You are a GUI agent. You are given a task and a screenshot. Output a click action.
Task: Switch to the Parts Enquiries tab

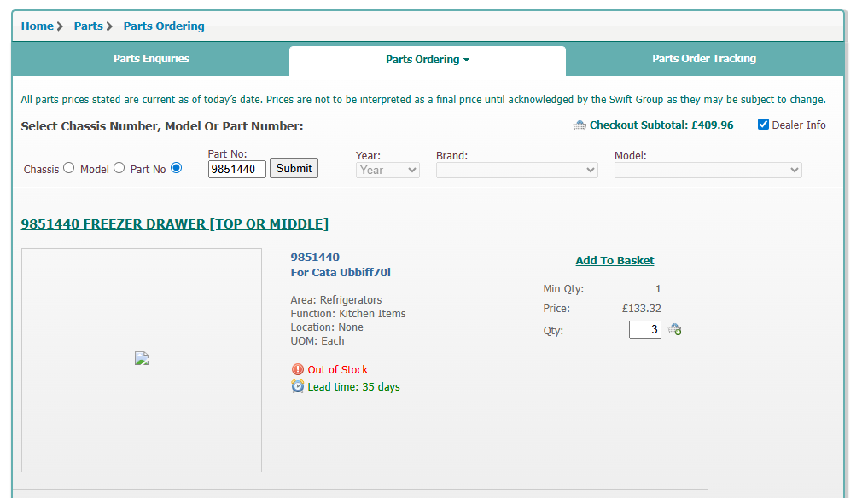[151, 59]
